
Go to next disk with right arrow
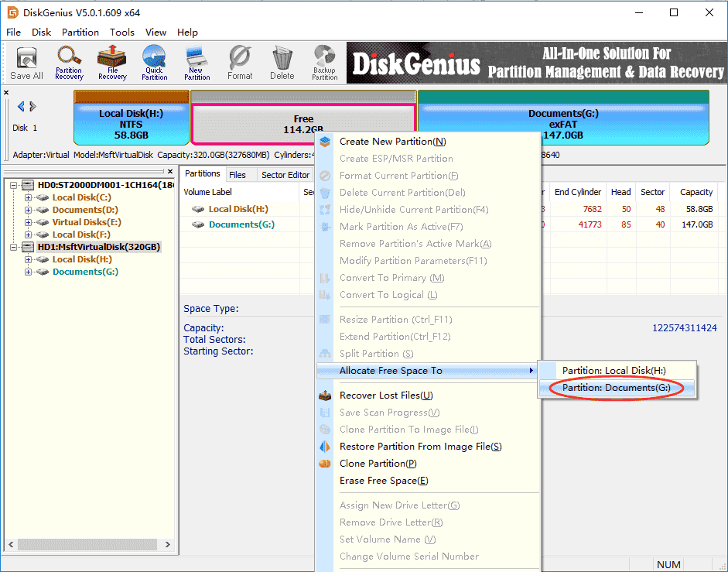coord(32,106)
